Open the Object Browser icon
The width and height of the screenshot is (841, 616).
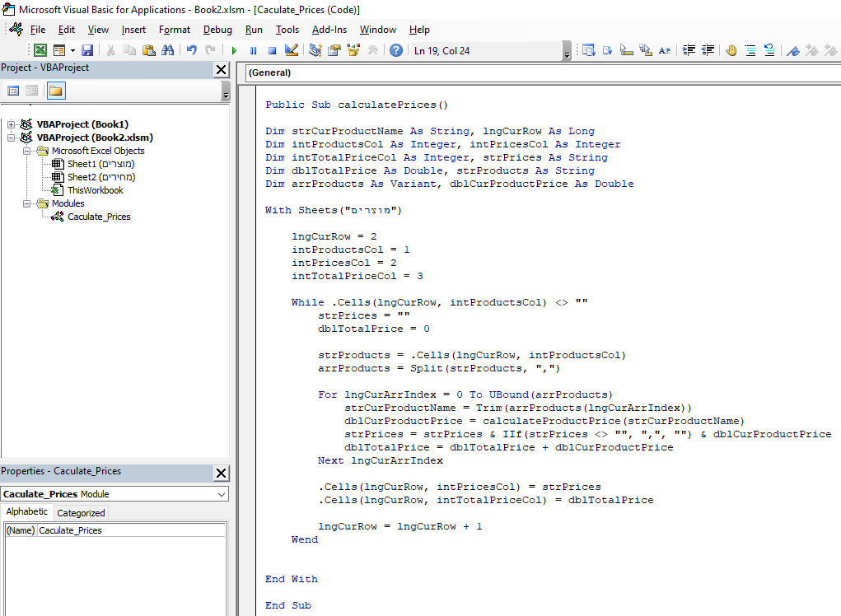click(x=353, y=50)
